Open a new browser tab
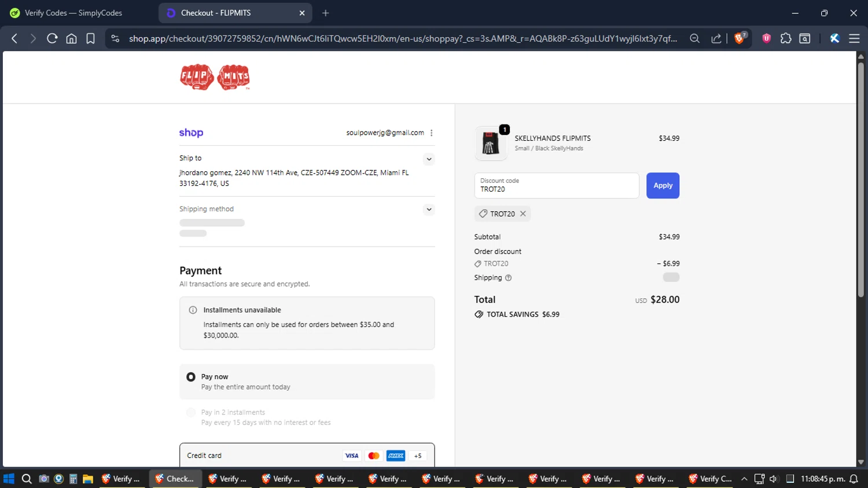The height and width of the screenshot is (488, 868). (x=325, y=13)
